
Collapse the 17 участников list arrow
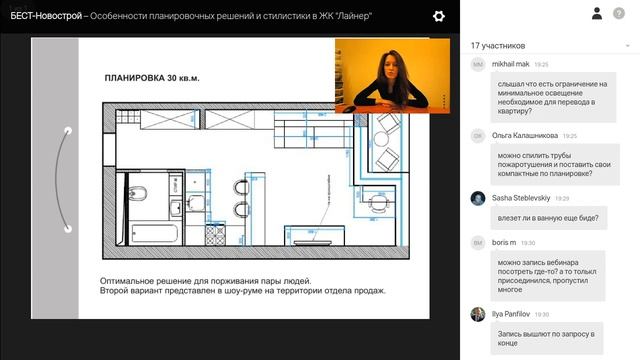pos(628,46)
